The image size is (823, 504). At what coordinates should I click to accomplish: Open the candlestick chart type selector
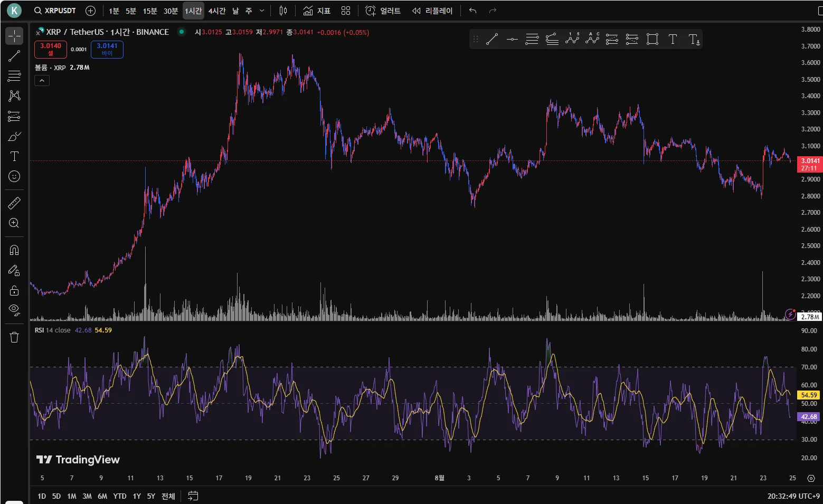click(283, 11)
